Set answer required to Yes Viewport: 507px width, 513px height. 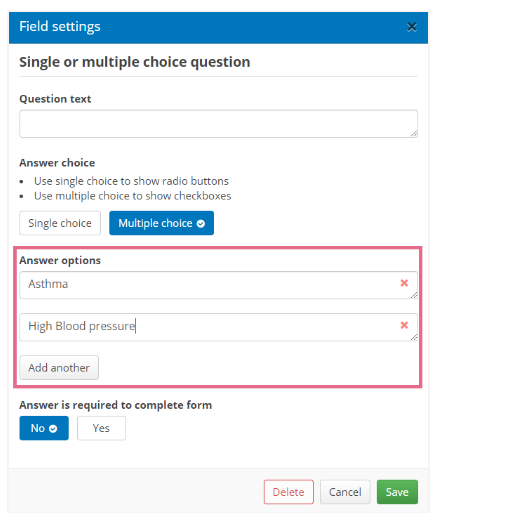tap(101, 428)
